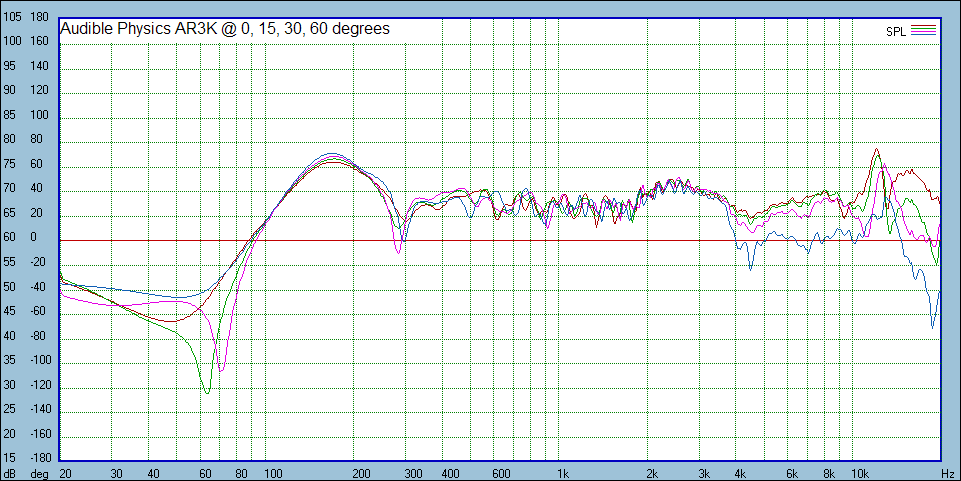Select the '-20' degree axis value
The height and width of the screenshot is (481, 961).
[39, 262]
